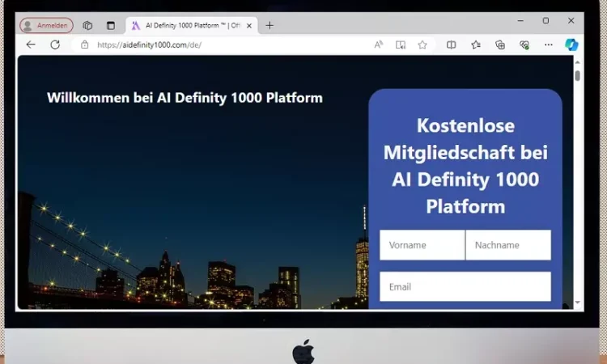
Task: Add this page to favorites star
Action: point(422,44)
